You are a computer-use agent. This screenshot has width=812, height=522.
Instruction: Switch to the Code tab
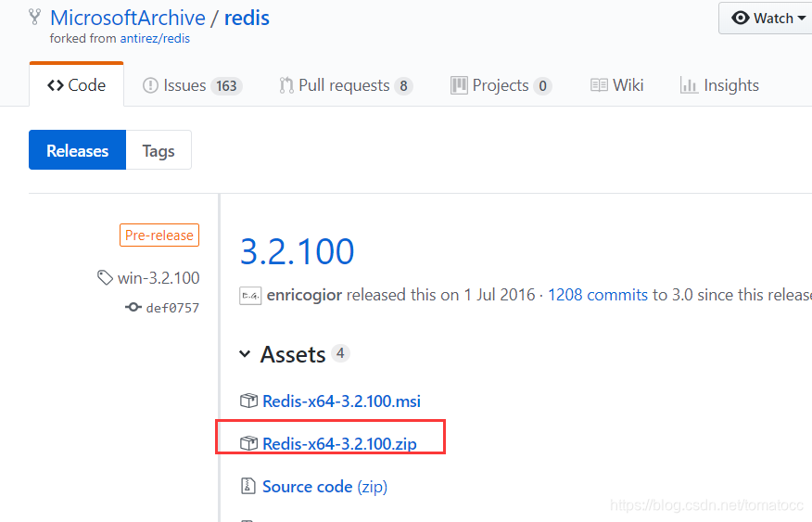point(77,85)
